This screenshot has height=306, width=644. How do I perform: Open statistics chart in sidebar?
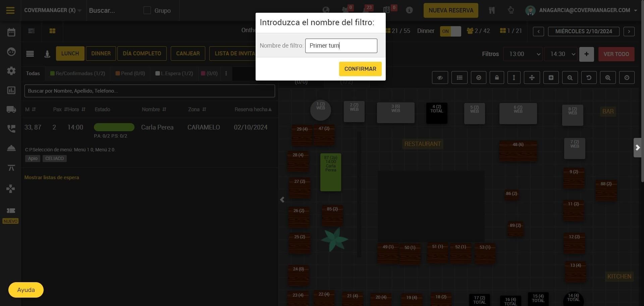11,90
